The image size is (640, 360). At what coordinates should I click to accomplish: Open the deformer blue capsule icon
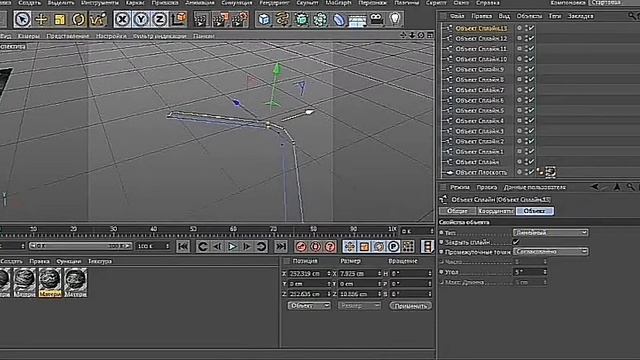pos(339,19)
